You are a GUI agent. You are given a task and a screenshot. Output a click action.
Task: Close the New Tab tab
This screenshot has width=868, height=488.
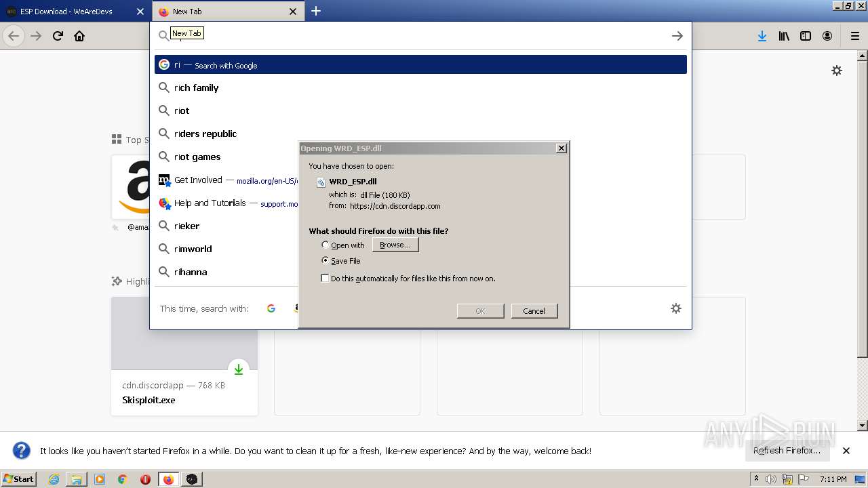293,12
